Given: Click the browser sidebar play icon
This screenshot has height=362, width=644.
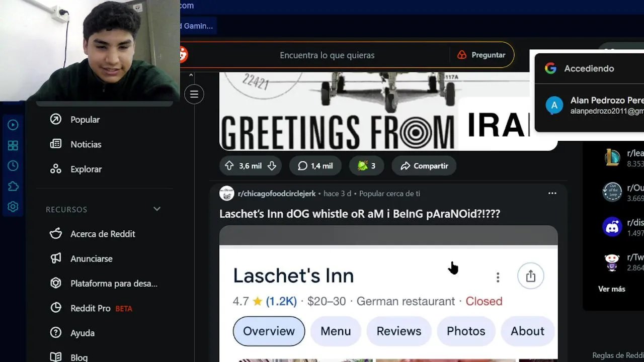Looking at the screenshot, I should pos(13,125).
